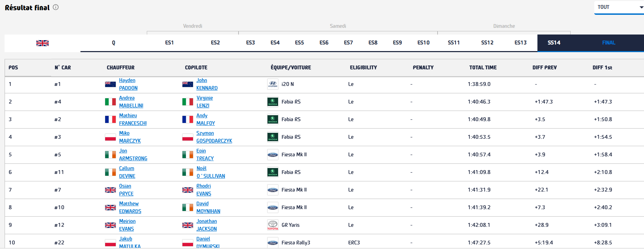Click the Hyundai logo for i20 N

[272, 84]
